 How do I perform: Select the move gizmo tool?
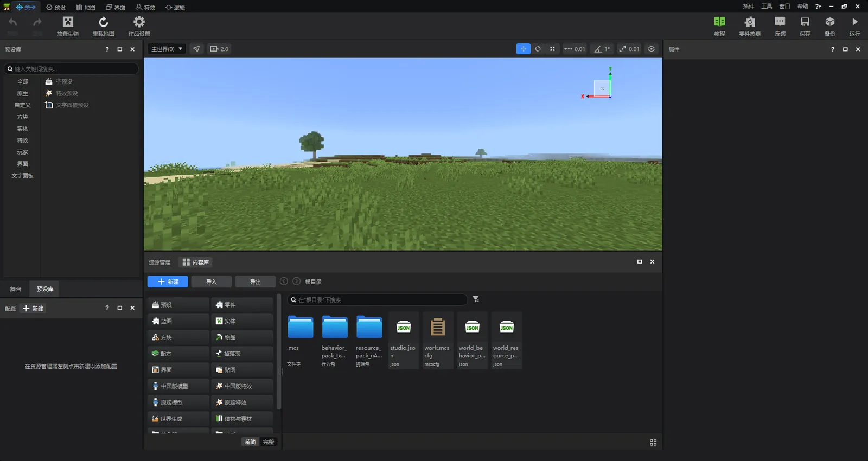[x=524, y=49]
